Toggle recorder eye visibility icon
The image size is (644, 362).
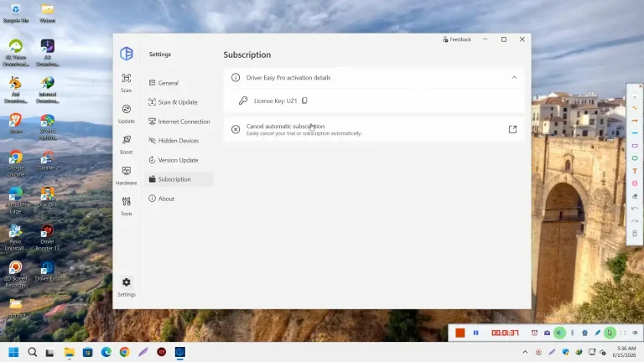tap(635, 333)
